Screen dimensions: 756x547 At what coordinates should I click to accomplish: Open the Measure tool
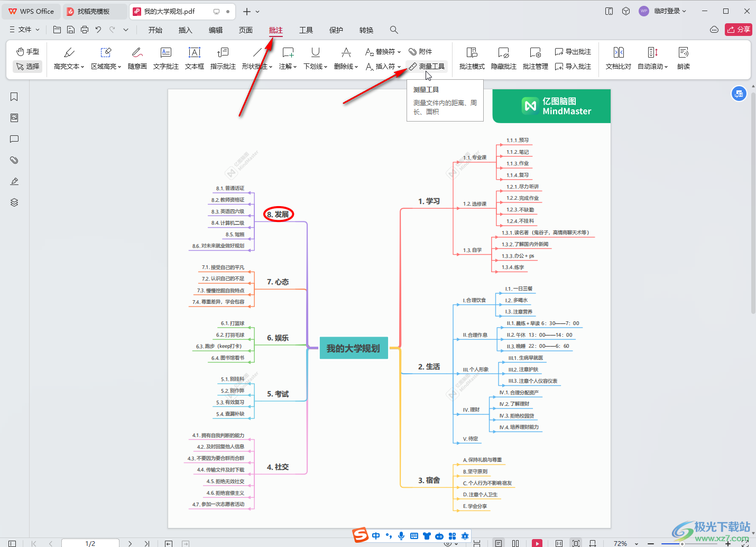(427, 66)
